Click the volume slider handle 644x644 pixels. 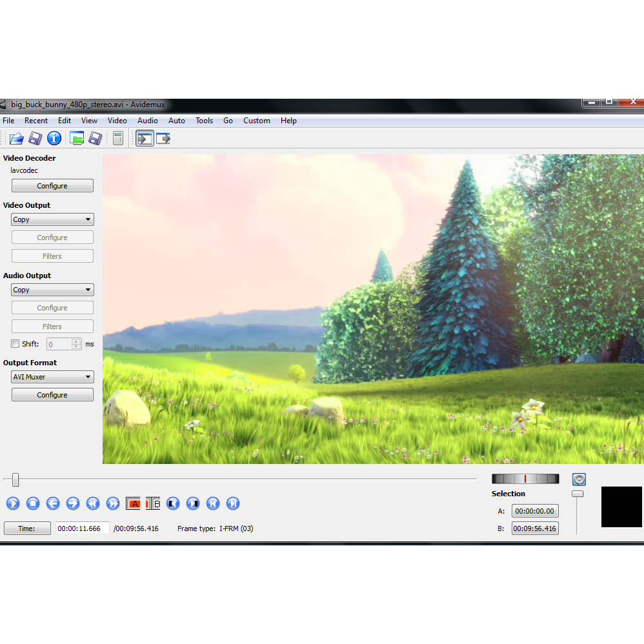click(578, 494)
